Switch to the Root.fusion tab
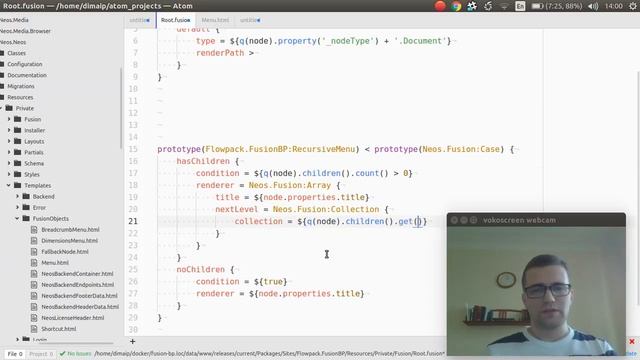Image resolution: width=640 pixels, height=360 pixels. point(176,20)
